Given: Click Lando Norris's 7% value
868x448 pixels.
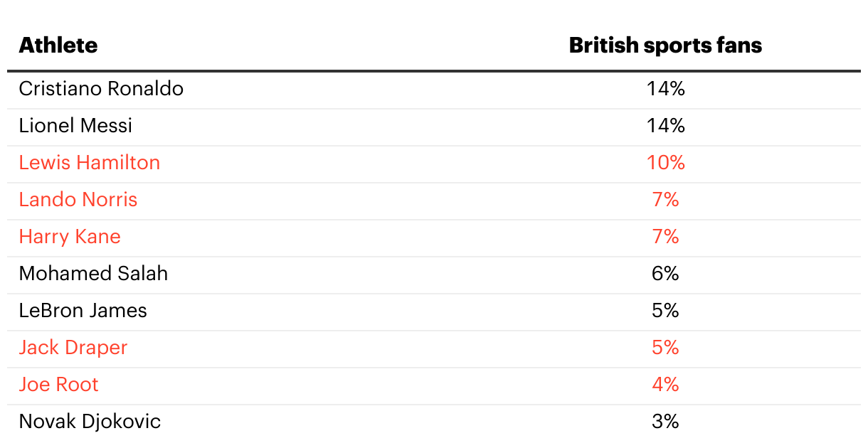Looking at the screenshot, I should coord(666,200).
